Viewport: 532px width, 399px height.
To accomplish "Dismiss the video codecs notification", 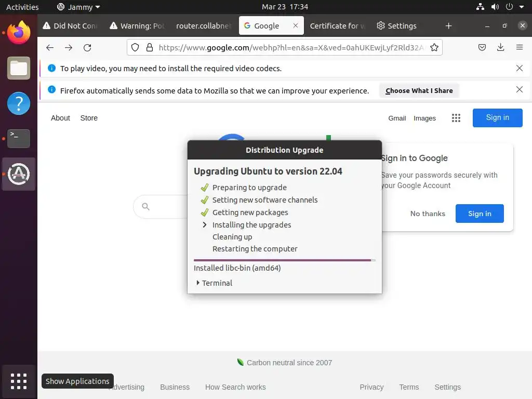I will [519, 68].
